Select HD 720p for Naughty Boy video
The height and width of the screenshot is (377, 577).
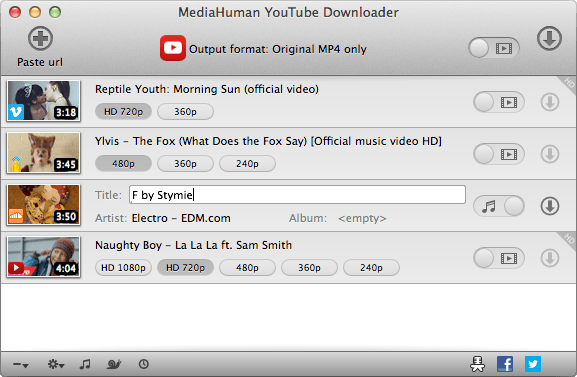pos(185,268)
